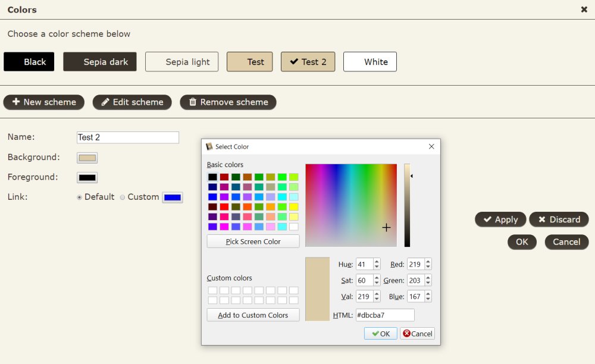595x364 pixels.
Task: Select the Sepia dark color scheme
Action: 100,62
